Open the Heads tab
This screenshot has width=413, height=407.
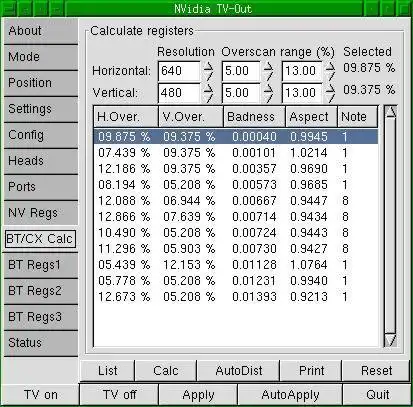click(x=41, y=161)
